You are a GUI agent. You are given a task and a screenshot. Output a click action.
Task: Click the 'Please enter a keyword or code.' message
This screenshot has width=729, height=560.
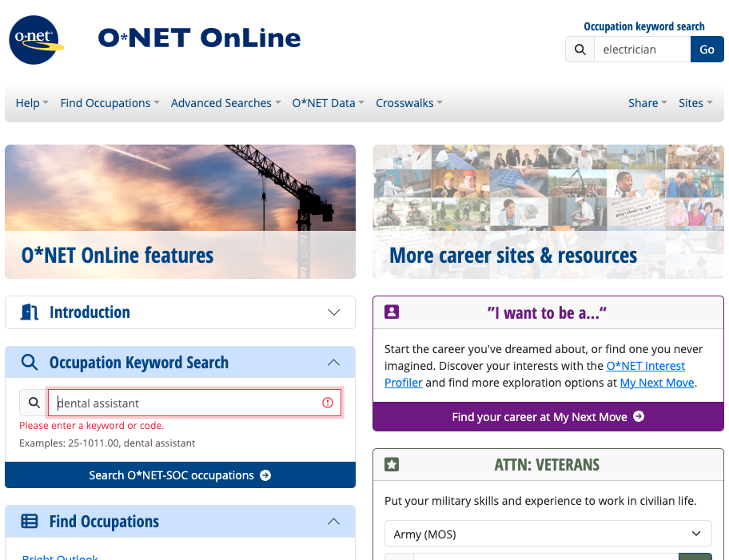92,425
